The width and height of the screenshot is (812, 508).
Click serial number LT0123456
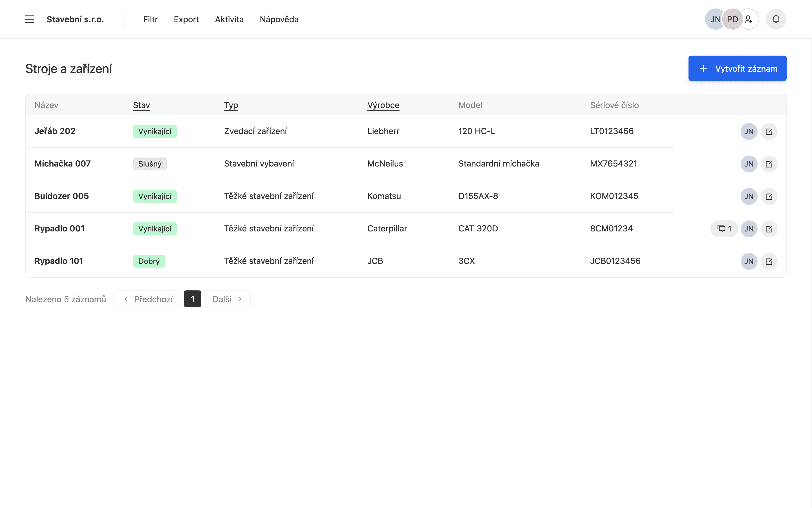[x=612, y=131]
